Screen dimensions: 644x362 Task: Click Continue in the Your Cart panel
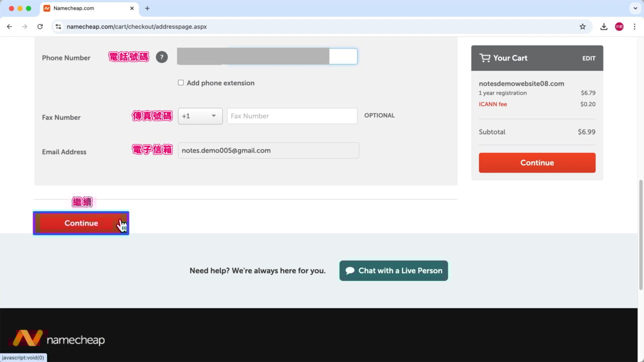[x=537, y=163]
